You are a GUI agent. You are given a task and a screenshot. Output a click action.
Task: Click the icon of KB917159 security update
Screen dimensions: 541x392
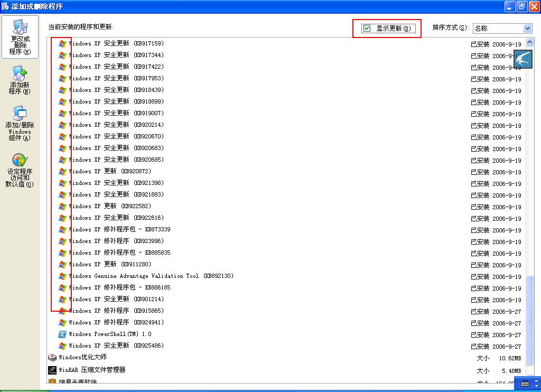(x=62, y=44)
